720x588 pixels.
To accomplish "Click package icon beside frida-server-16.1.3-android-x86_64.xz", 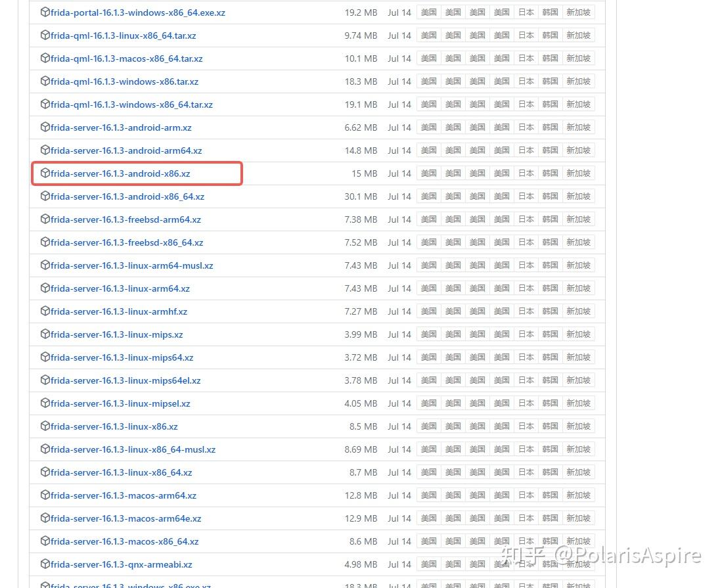I will [45, 196].
